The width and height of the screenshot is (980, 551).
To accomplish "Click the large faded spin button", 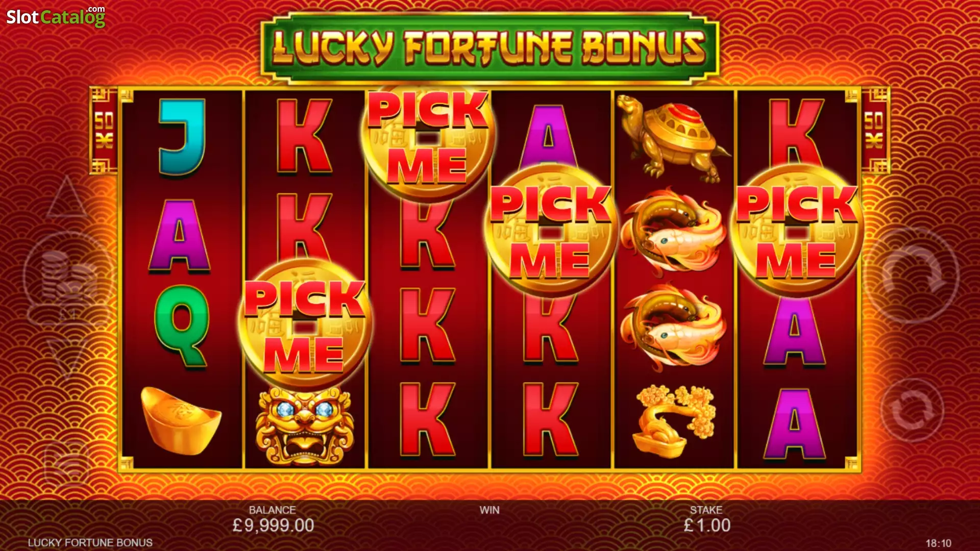I will pyautogui.click(x=912, y=275).
